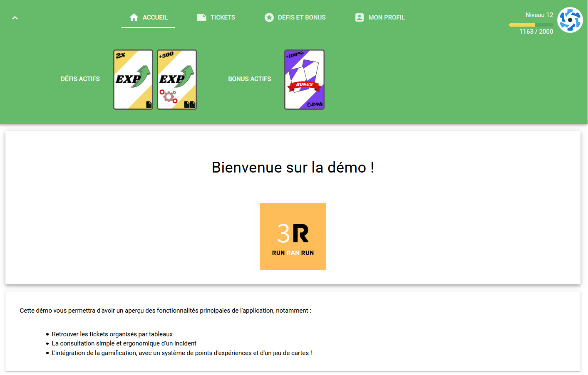Open the +100% 24h bonus card

coord(304,79)
